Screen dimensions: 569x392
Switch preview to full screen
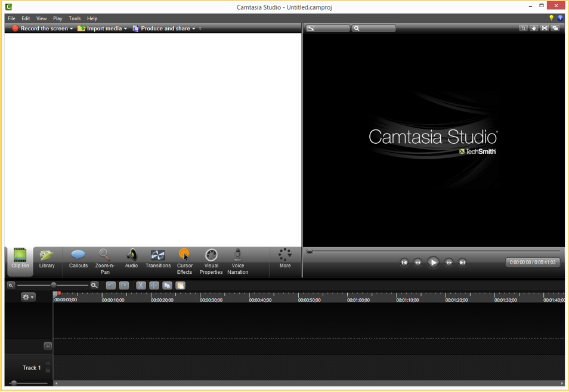545,28
